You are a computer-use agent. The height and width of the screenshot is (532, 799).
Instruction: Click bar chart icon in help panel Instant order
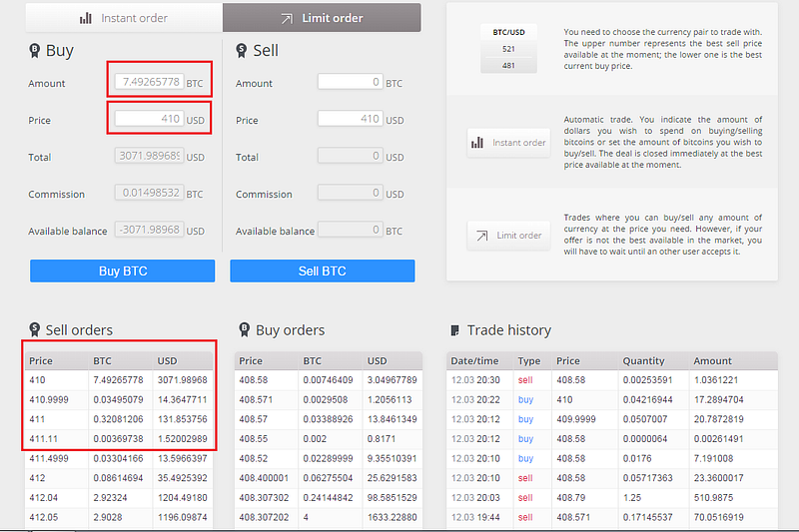[477, 143]
